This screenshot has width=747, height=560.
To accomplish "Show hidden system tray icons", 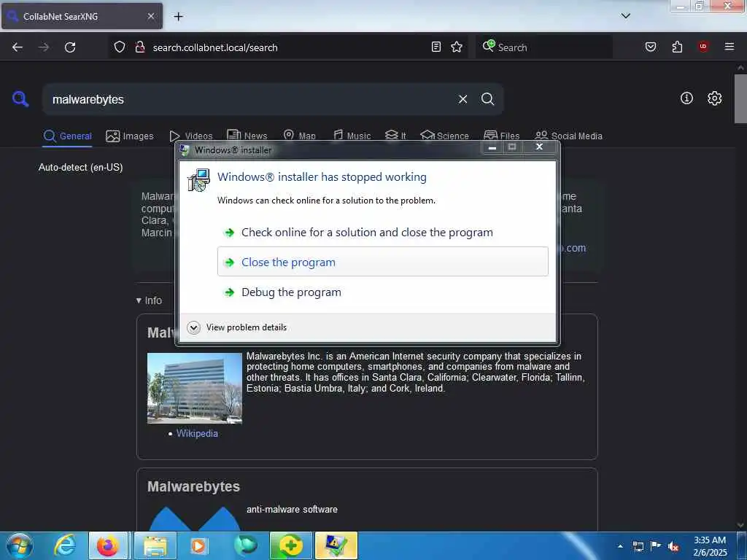I will click(620, 546).
